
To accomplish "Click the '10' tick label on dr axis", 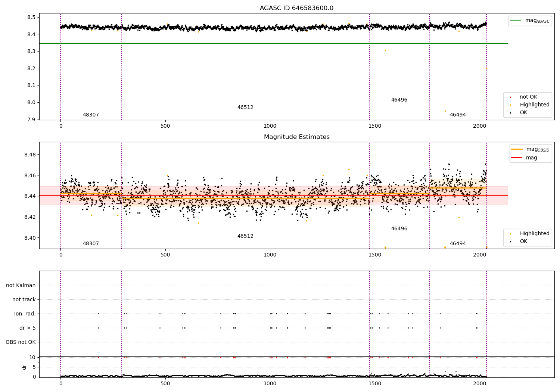I will [x=32, y=358].
